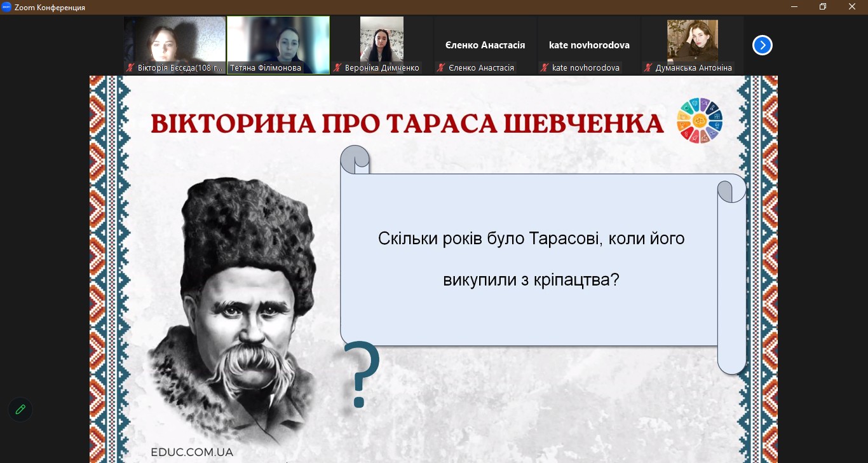Click muted mic icon for kate novhorodova

click(x=545, y=67)
